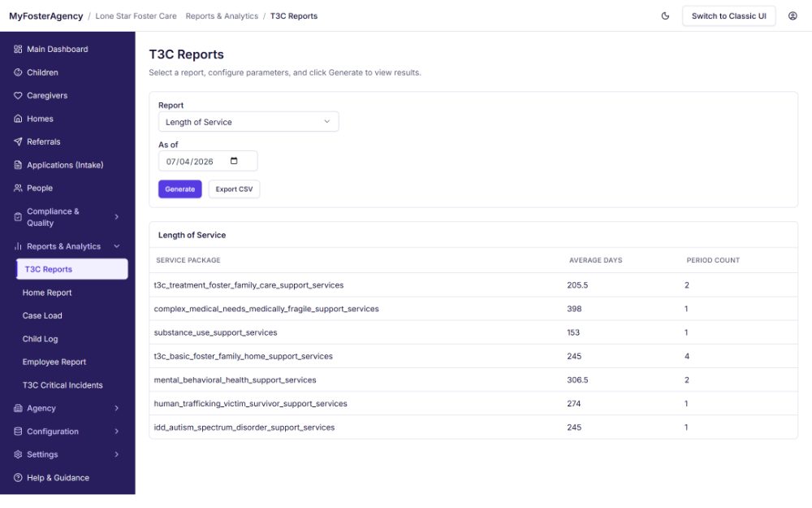Click Switch to Classic UI button

coord(728,16)
